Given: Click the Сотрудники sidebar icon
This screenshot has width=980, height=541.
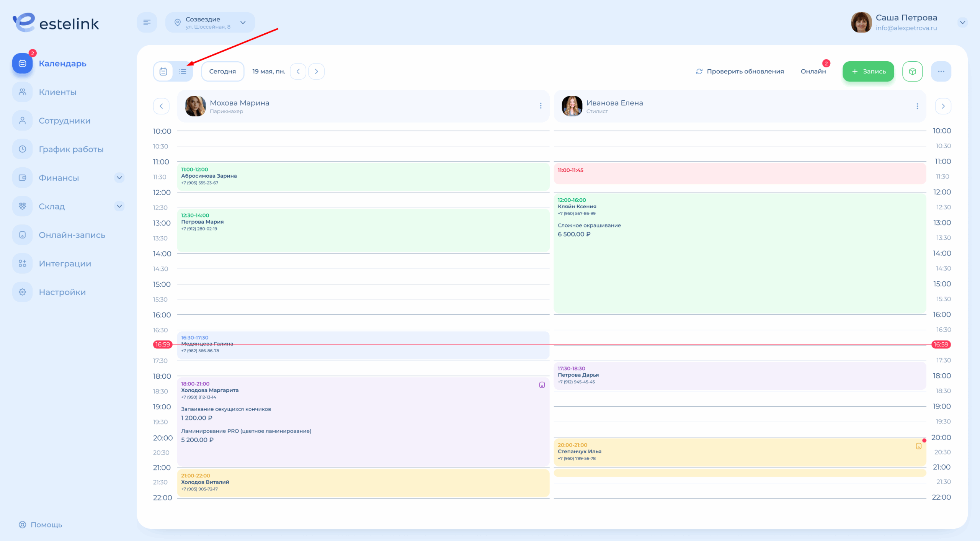Looking at the screenshot, I should (23, 121).
